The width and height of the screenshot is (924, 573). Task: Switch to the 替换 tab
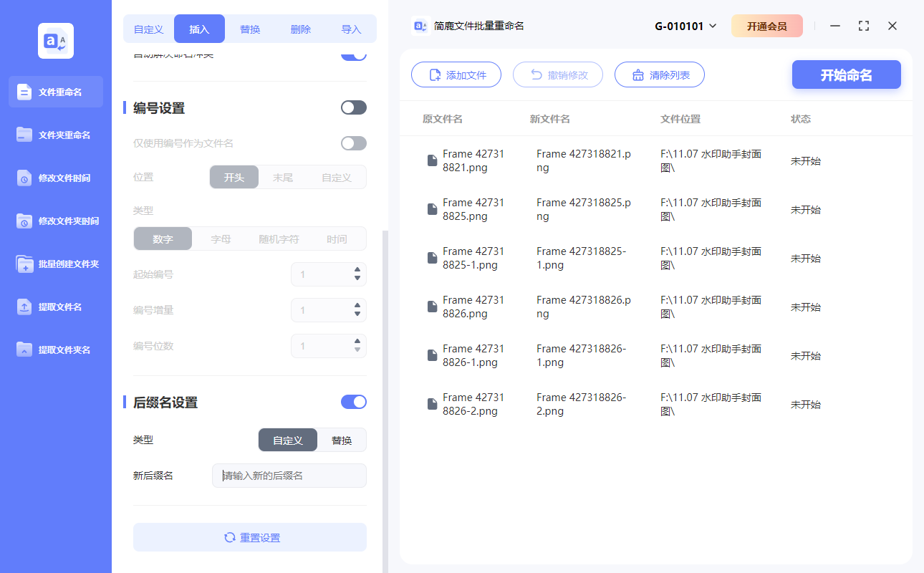(250, 29)
